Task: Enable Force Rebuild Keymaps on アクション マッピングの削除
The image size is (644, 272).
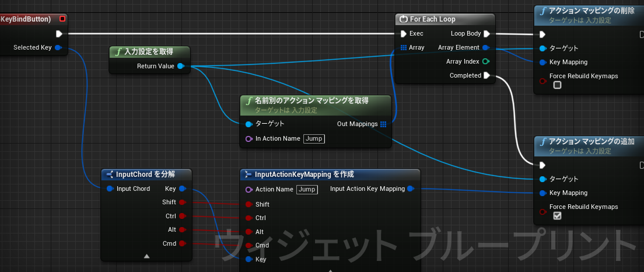Action: pos(557,85)
